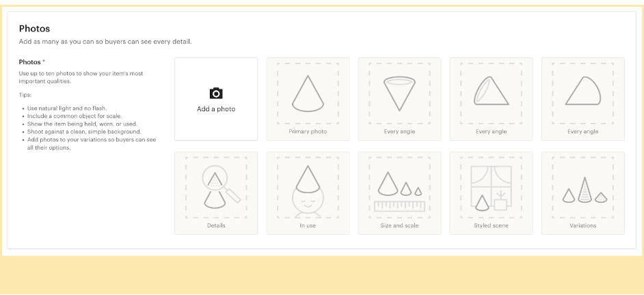
Task: Select the tilted cone Every angle slot
Action: coord(492,99)
